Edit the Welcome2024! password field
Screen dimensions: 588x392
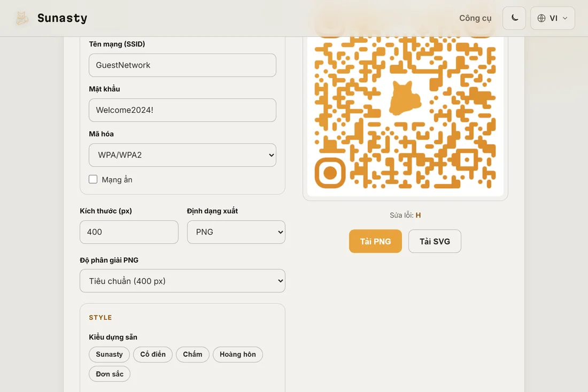(182, 110)
